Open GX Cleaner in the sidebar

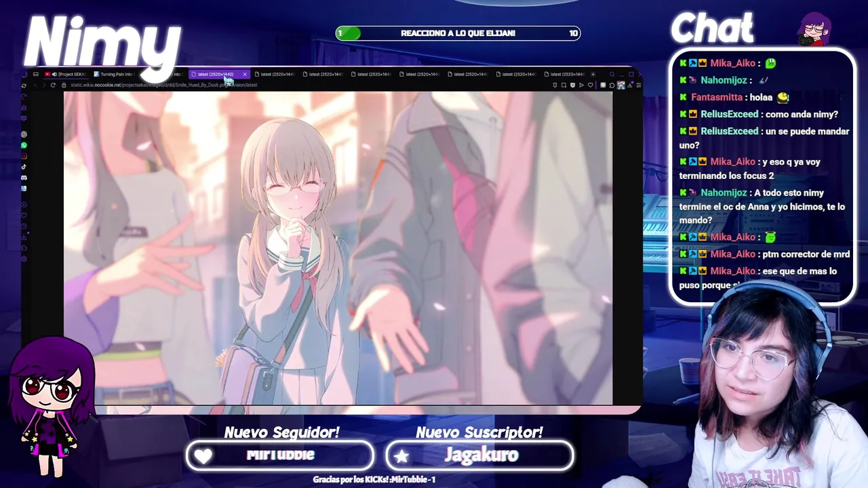tap(24, 107)
